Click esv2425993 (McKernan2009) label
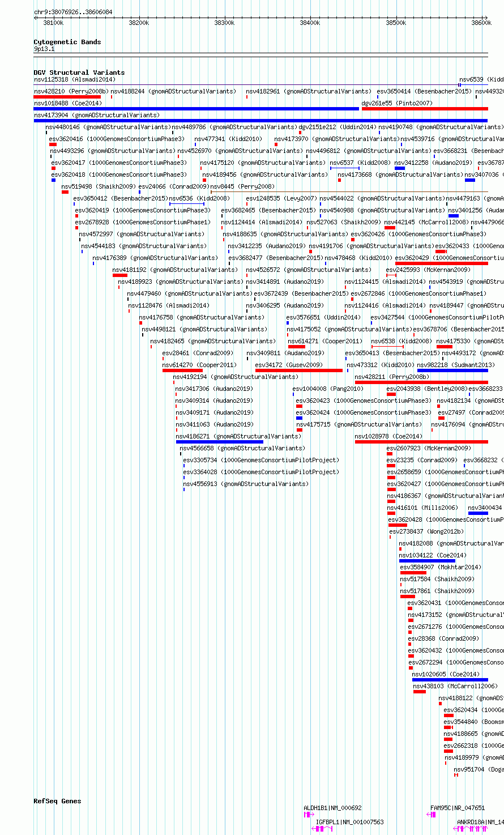Viewport: 504px width, 835px height. coord(428,270)
